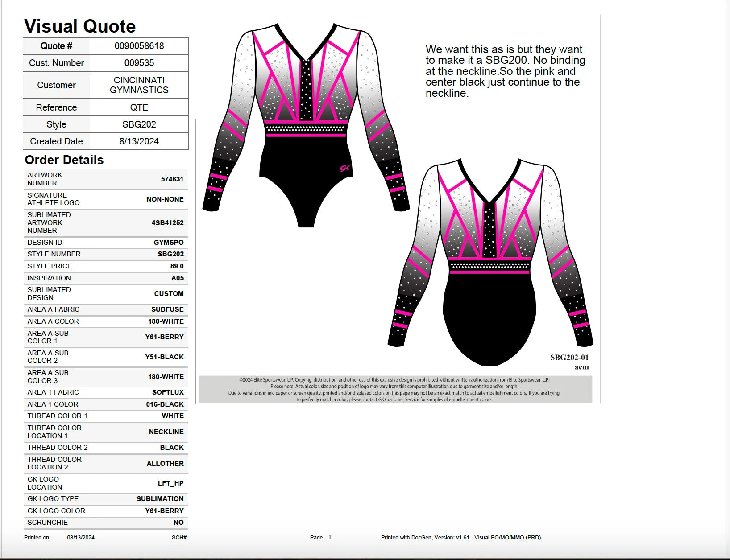Click the THREAD COLOR 2 BLACK value
This screenshot has height=560, width=730.
(172, 447)
